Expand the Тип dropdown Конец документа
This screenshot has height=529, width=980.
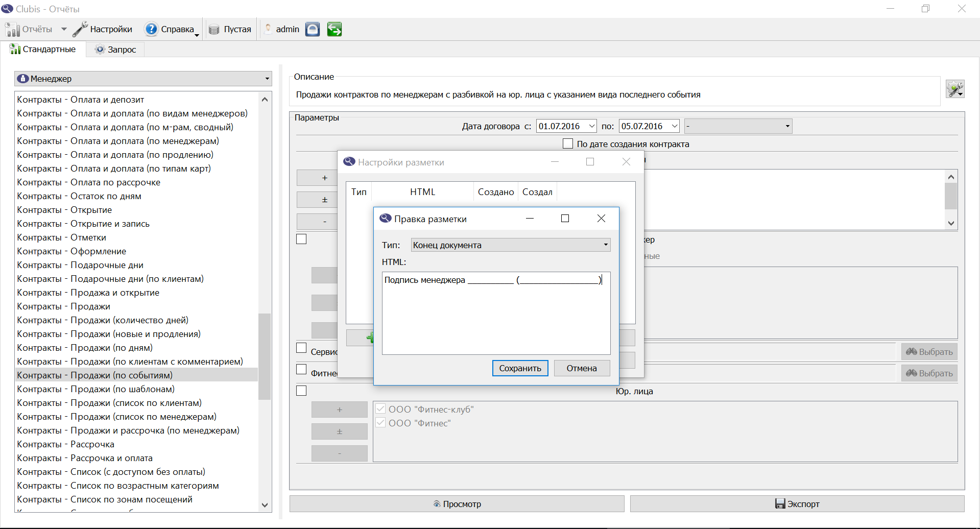(x=511, y=245)
